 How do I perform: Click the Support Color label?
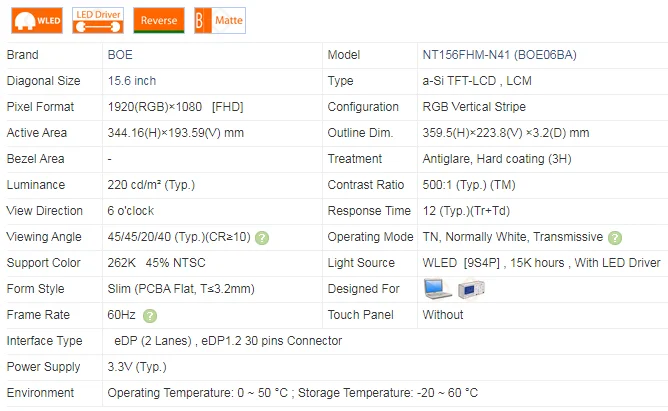click(43, 263)
